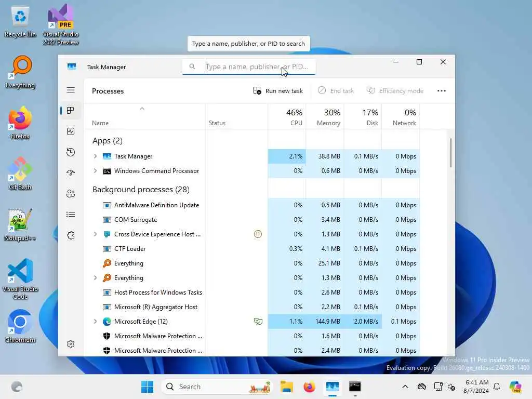
Task: Select Host Process for Windows Tasks row
Action: point(252,292)
